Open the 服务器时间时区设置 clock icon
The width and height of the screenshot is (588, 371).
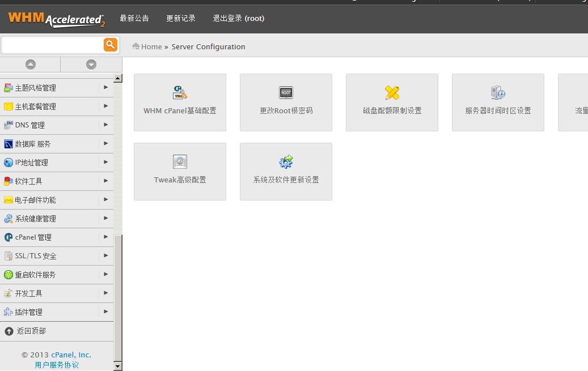click(x=498, y=92)
